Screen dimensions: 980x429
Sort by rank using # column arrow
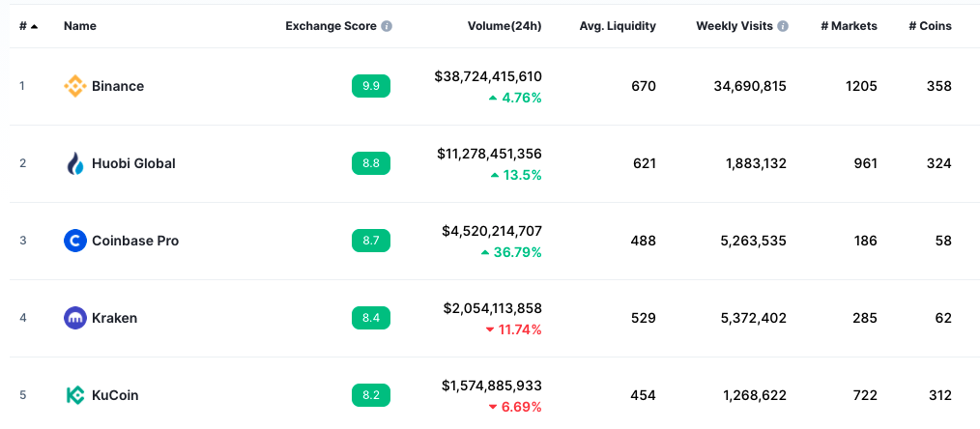pyautogui.click(x=34, y=26)
